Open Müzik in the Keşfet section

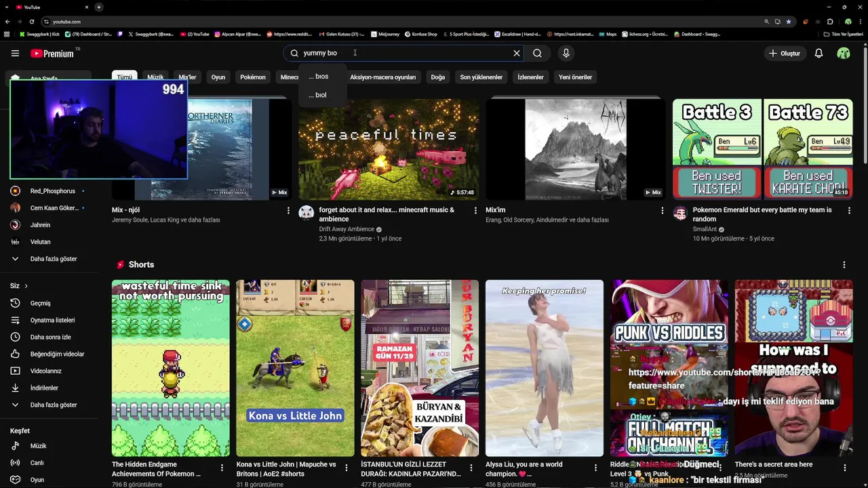click(49, 446)
